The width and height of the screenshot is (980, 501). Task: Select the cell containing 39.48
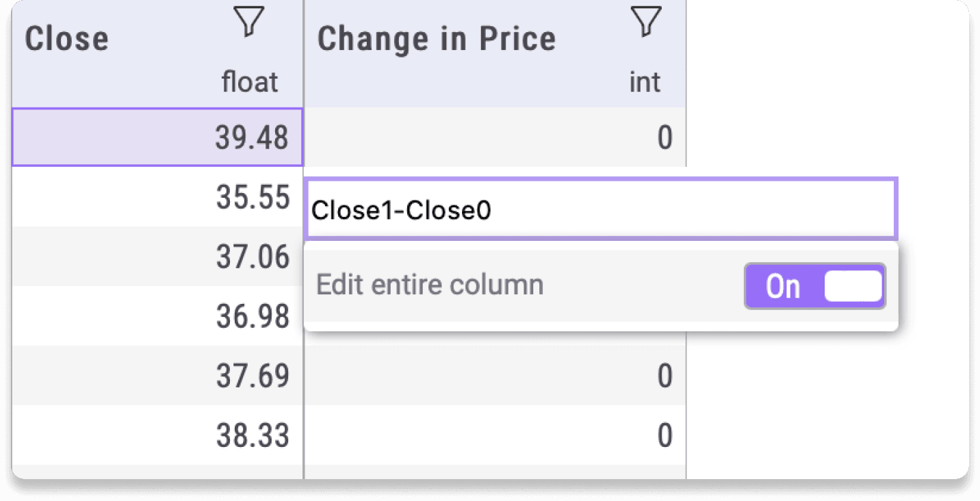click(157, 136)
